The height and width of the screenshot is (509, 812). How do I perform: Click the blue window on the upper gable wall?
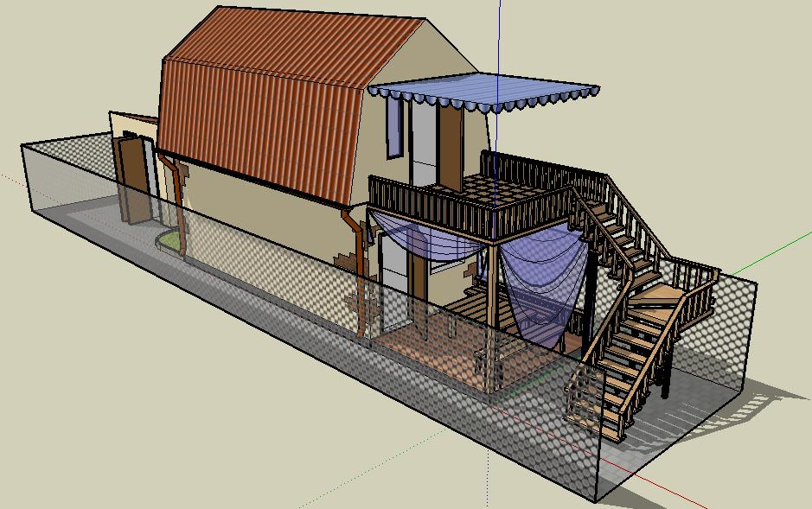tap(394, 127)
